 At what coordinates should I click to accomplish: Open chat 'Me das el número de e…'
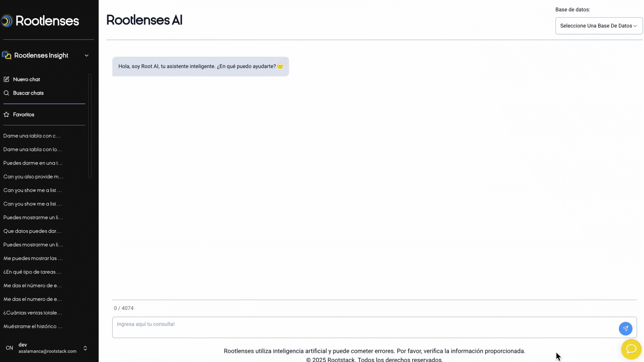[x=33, y=286]
